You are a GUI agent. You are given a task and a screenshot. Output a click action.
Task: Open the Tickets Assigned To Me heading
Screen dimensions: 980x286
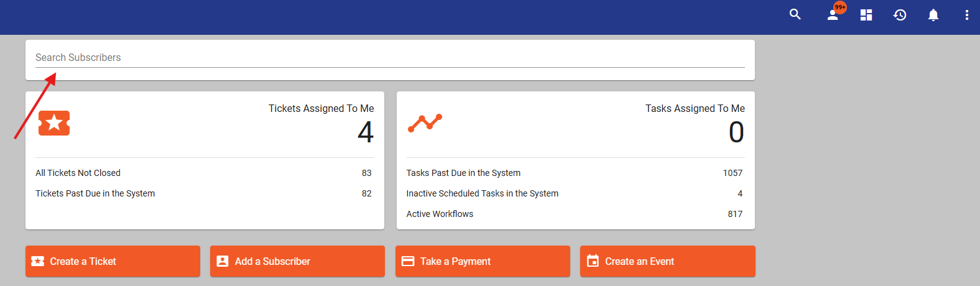(321, 108)
